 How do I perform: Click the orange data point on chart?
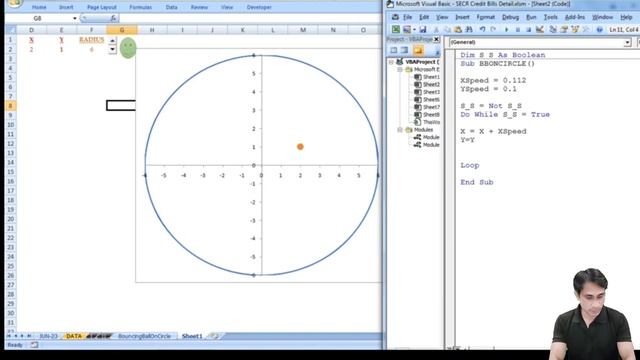click(x=300, y=147)
